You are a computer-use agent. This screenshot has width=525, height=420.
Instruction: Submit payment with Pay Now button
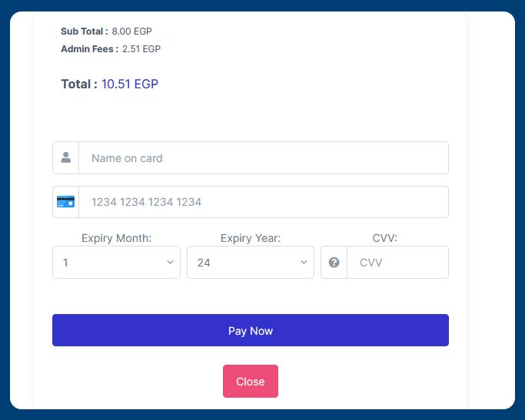[251, 330]
